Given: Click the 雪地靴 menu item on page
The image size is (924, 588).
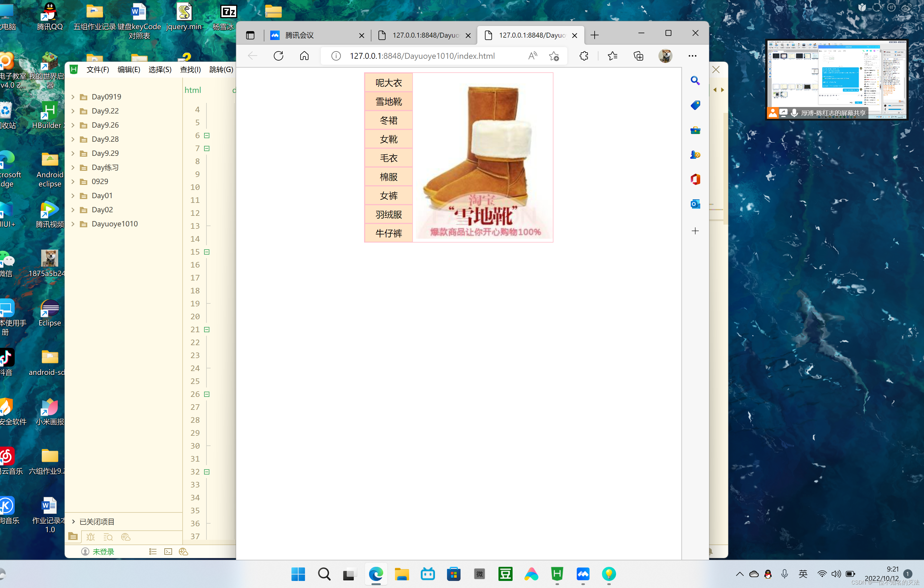Looking at the screenshot, I should tap(388, 102).
